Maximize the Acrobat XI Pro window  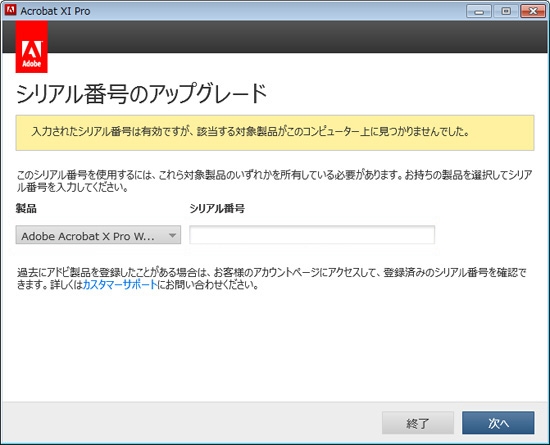coord(505,11)
